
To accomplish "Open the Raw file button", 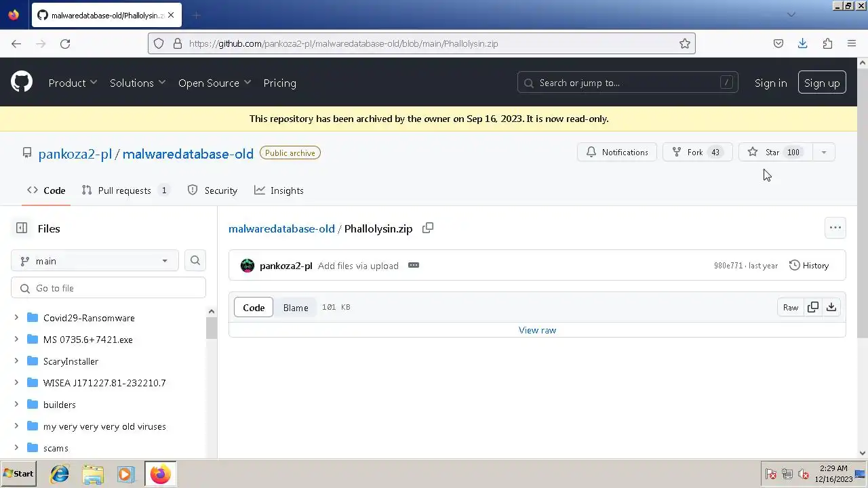I will (791, 307).
